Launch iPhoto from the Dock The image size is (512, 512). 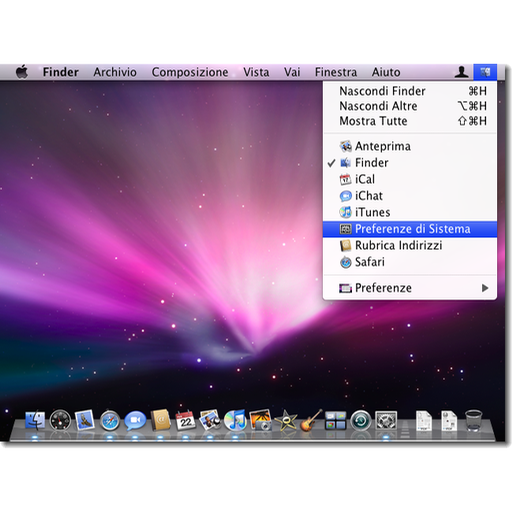click(260, 420)
